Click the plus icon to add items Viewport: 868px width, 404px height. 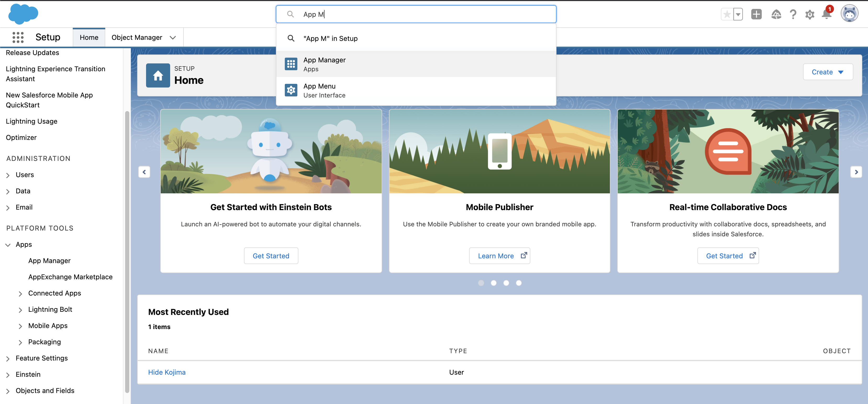coord(756,14)
